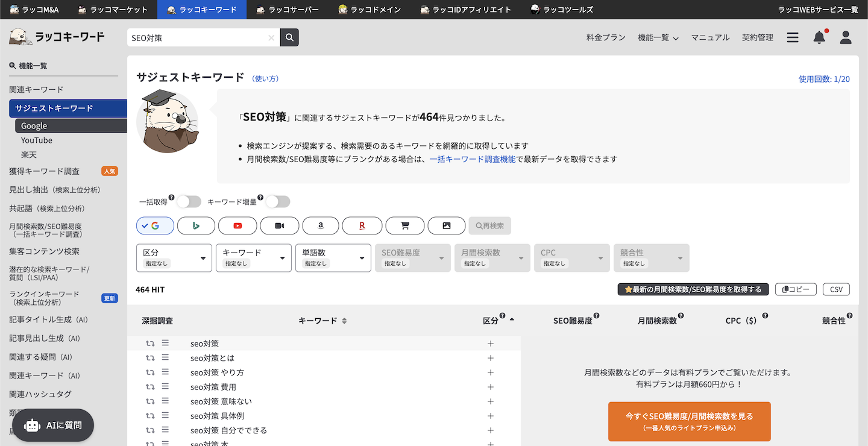Image resolution: width=868 pixels, height=446 pixels.
Task: Click help icon next to 一括取得
Action: click(x=171, y=198)
